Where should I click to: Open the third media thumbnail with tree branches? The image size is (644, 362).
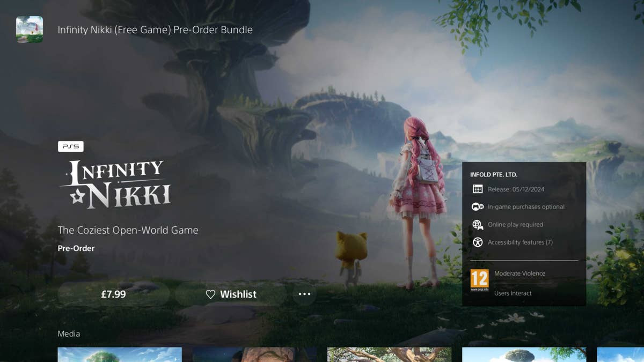[389, 354]
